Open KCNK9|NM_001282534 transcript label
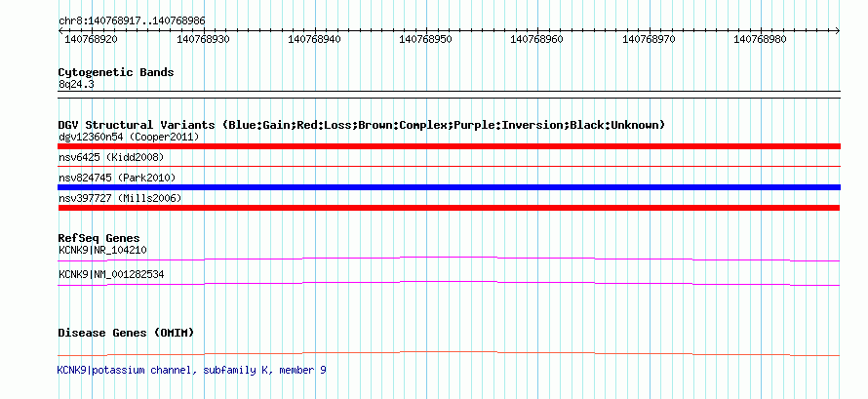 (111, 274)
